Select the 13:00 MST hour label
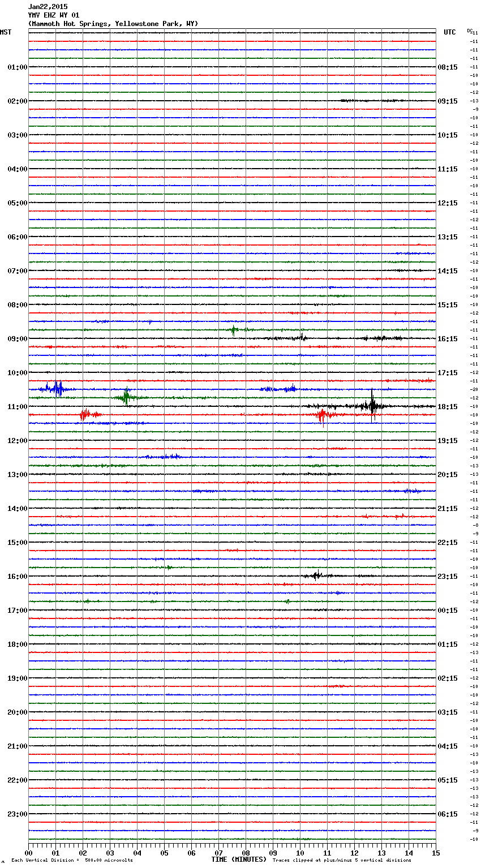 tap(17, 475)
